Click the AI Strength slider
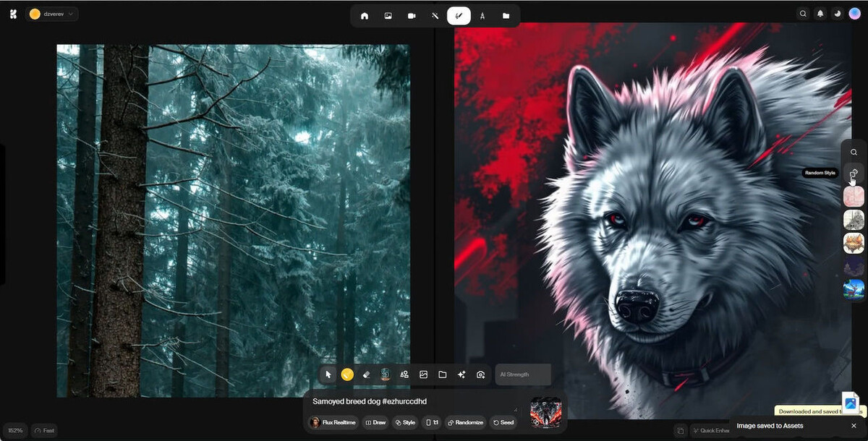This screenshot has width=868, height=441. pyautogui.click(x=523, y=374)
